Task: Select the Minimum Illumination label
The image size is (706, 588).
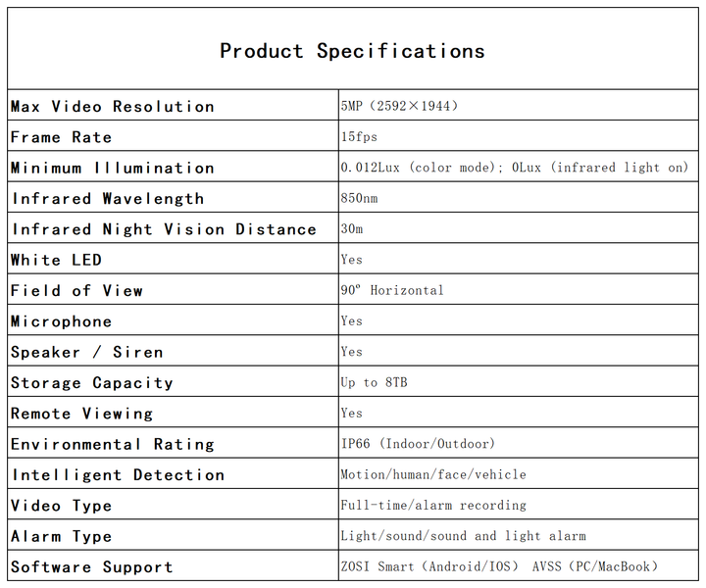Action: click(x=113, y=169)
